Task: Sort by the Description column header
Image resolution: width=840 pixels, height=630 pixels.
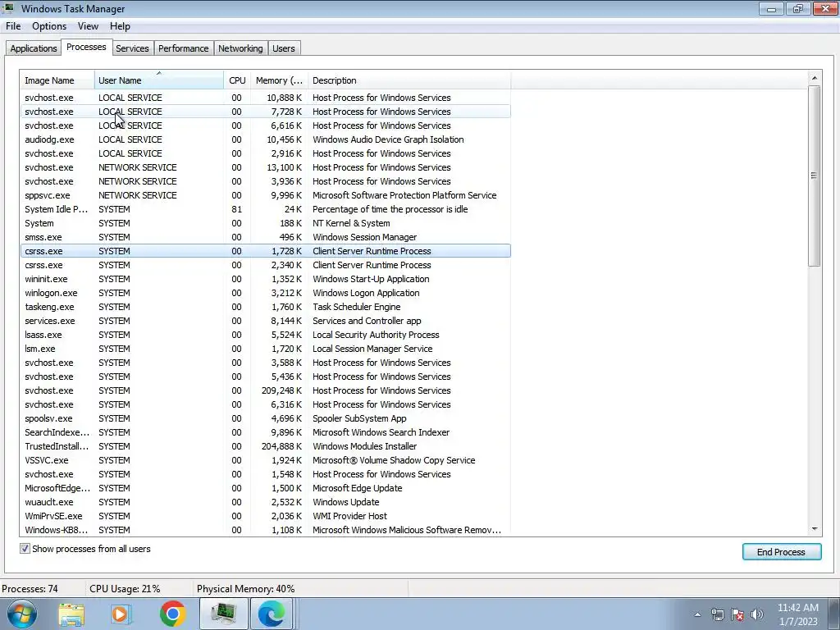Action: click(x=409, y=80)
